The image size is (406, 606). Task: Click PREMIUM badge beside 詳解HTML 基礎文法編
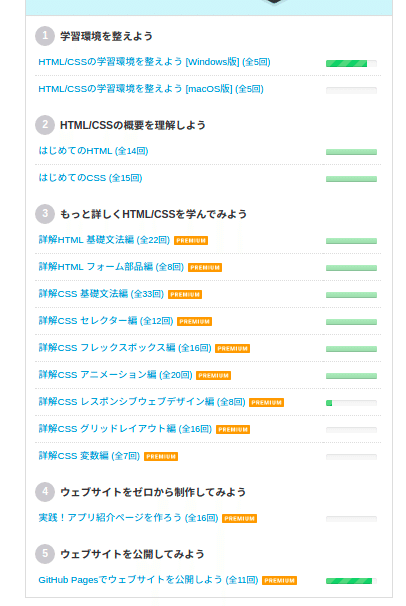(191, 241)
